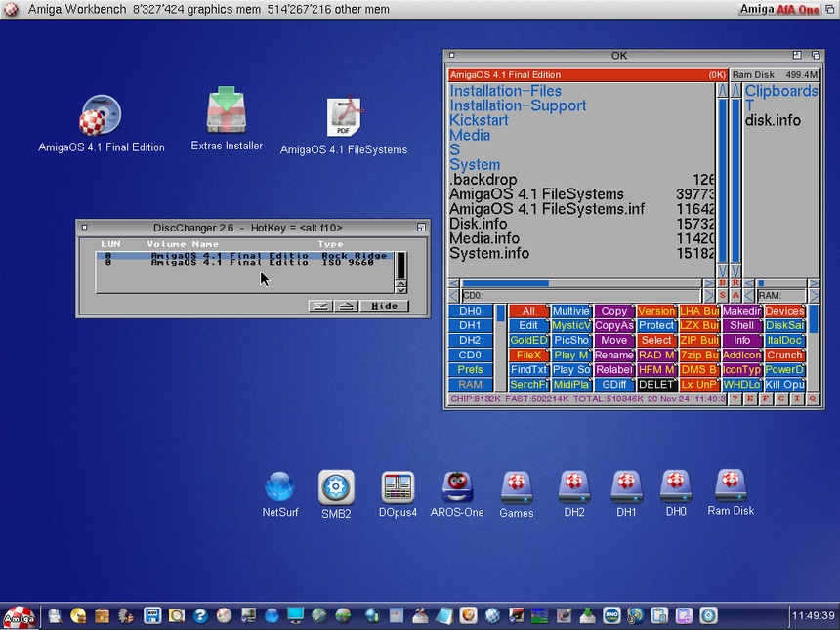This screenshot has width=840, height=630.
Task: Open the Clipboards directory in Ram Disk panel
Action: pyautogui.click(x=781, y=91)
